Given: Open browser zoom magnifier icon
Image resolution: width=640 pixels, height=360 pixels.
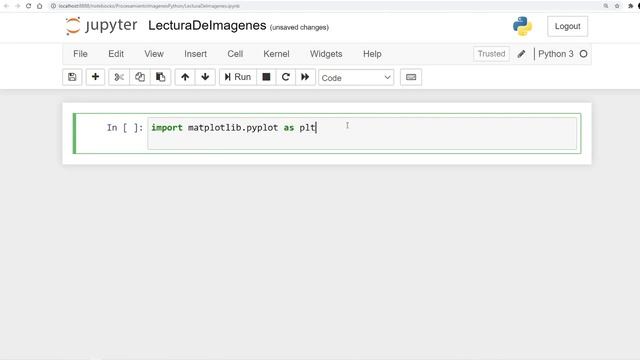Looking at the screenshot, I should pos(606,6).
